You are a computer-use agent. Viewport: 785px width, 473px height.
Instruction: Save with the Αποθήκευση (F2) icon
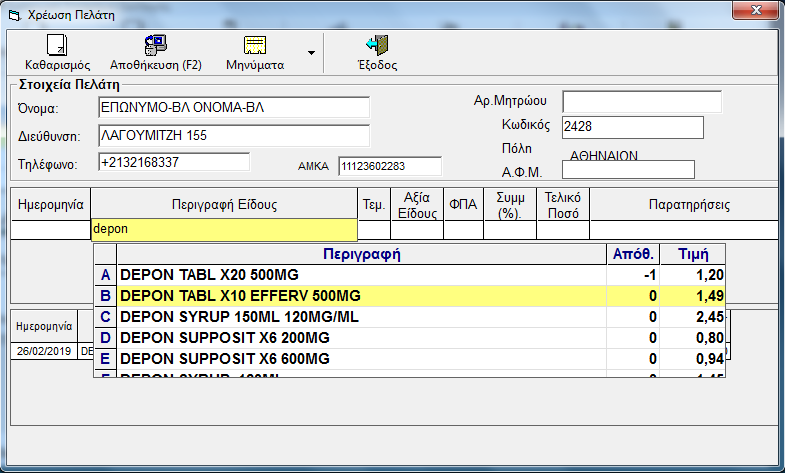(x=156, y=45)
